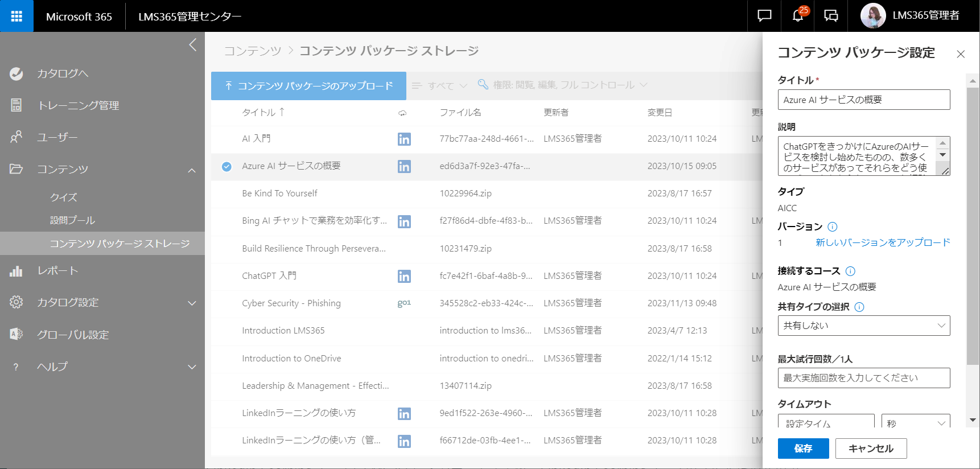Sort by タイトル column header
Screen dimensions: 980x469
coord(263,112)
